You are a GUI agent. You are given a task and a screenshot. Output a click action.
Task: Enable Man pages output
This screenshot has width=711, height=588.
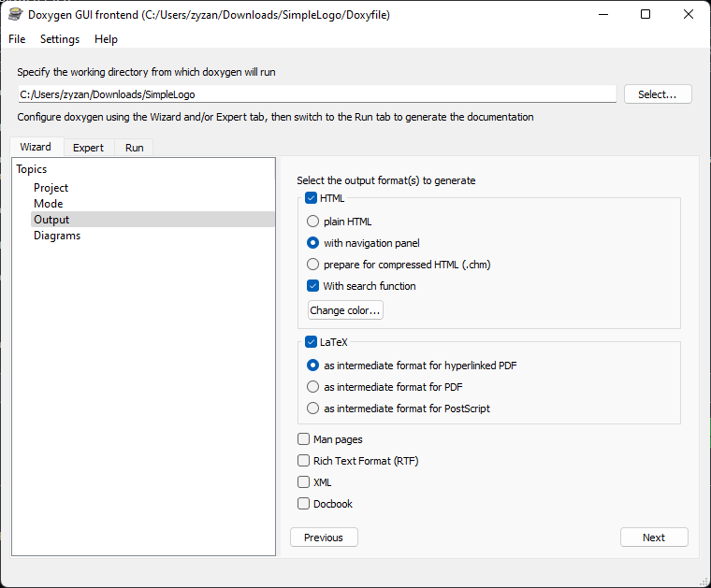click(x=303, y=439)
